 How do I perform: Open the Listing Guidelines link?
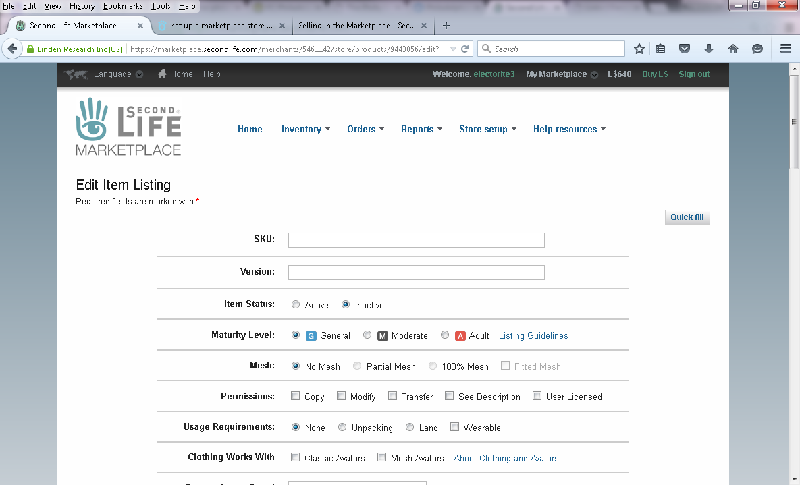click(x=534, y=336)
